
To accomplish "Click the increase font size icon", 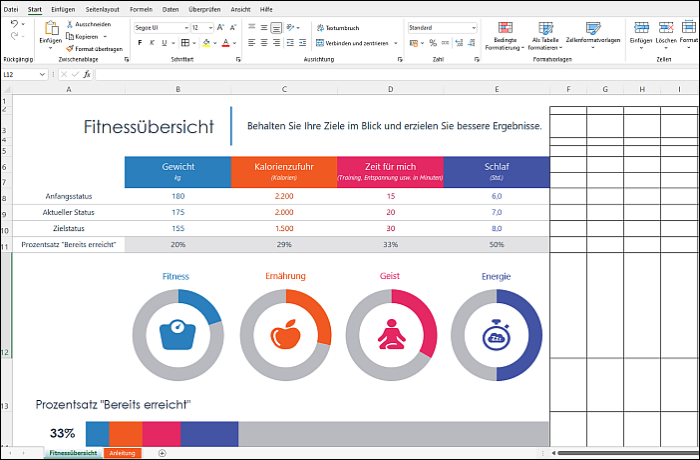I will tap(222, 28).
